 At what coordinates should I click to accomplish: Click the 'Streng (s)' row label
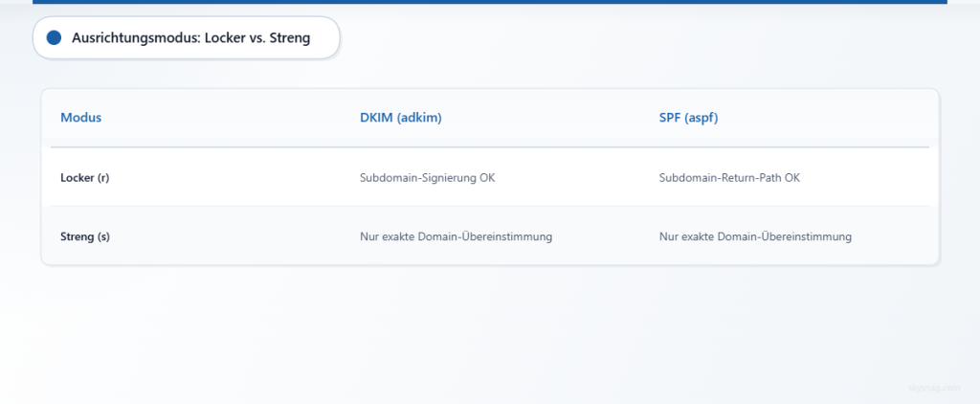pyautogui.click(x=85, y=237)
